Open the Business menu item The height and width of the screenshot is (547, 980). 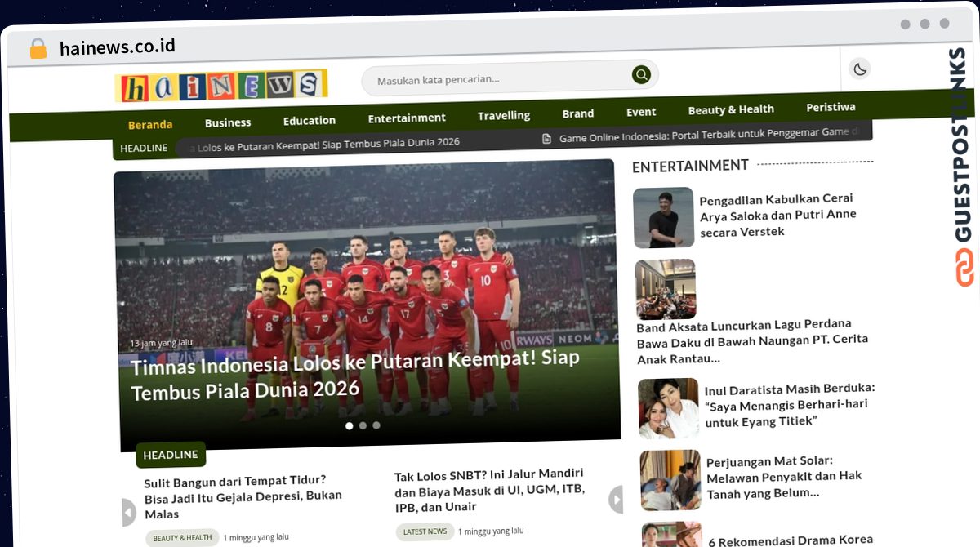(x=228, y=122)
